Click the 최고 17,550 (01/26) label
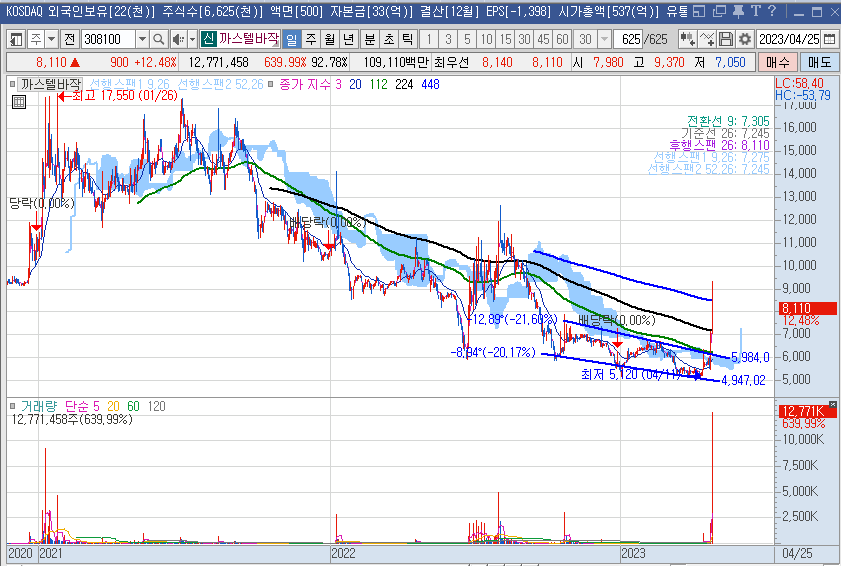Screen dimensions: 841x566 click(124, 95)
